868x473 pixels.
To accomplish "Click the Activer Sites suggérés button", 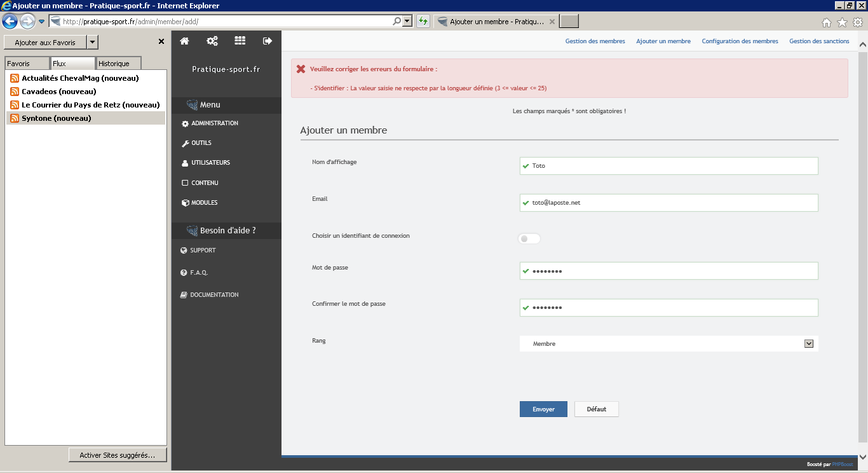I will pyautogui.click(x=118, y=455).
